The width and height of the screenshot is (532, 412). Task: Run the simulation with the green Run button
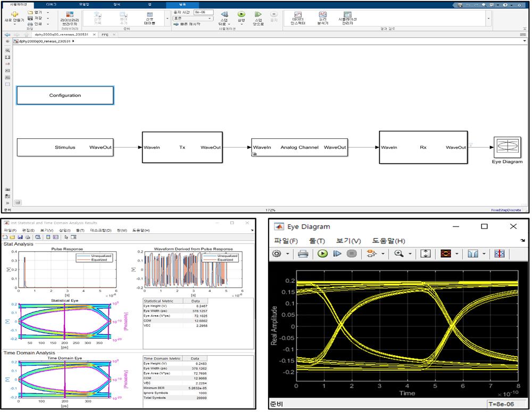pyautogui.click(x=241, y=15)
